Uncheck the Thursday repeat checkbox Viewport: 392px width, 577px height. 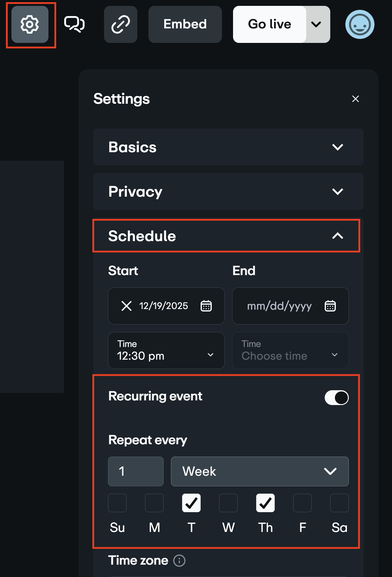[265, 503]
